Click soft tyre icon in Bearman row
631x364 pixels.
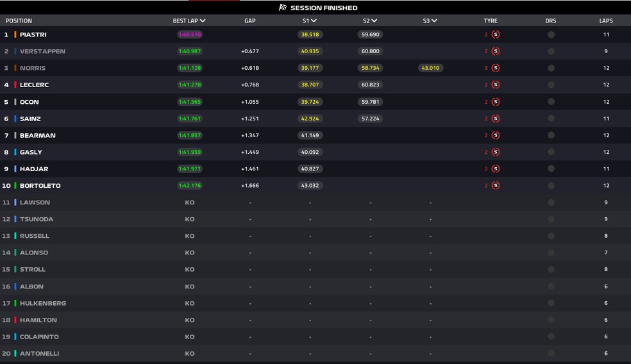point(496,135)
